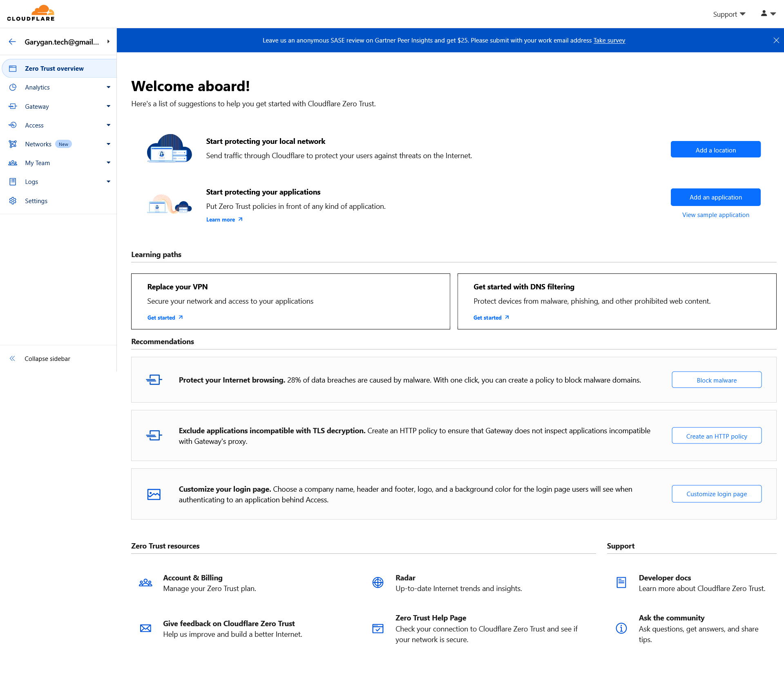Open View sample application link
This screenshot has width=784, height=694.
click(715, 215)
